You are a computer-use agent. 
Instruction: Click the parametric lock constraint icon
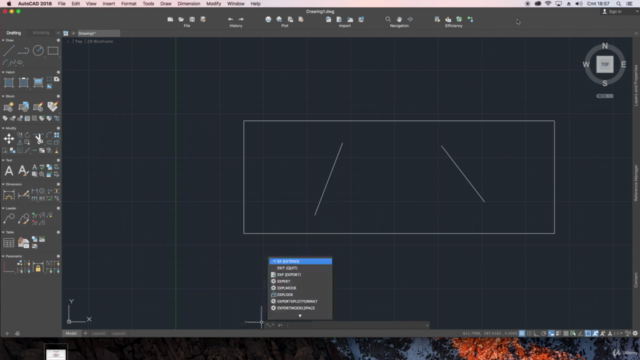[x=38, y=268]
